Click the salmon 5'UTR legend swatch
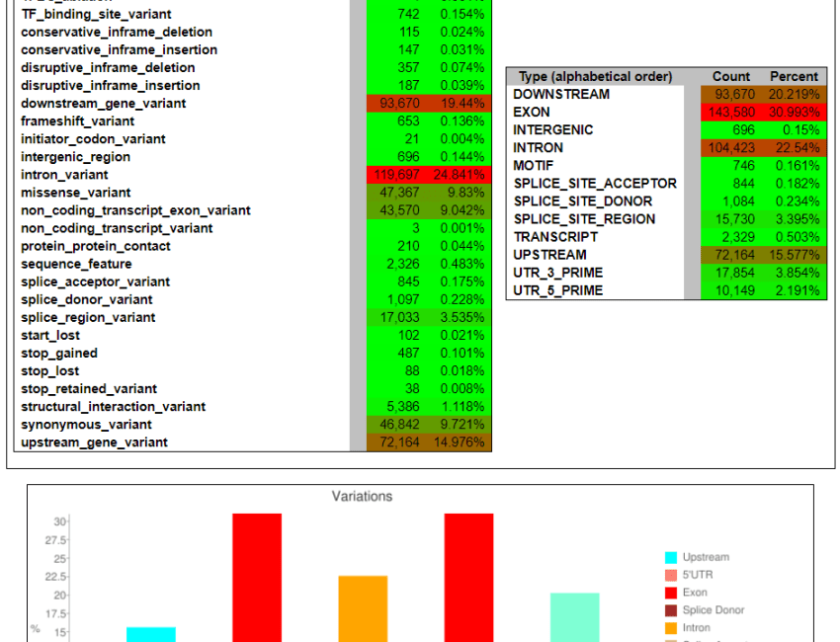Viewport: 840px width, 642px height. click(x=671, y=575)
